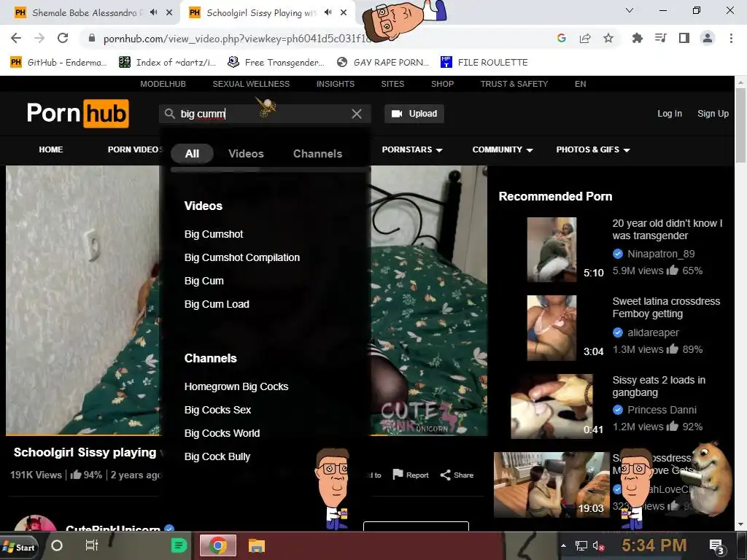Go back with the browser back arrow
747x560 pixels.
click(16, 38)
